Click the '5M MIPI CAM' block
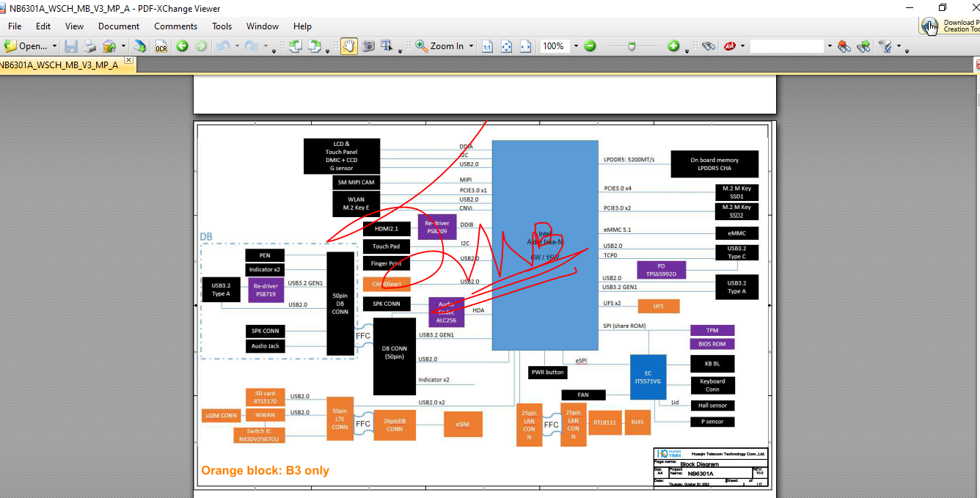Image resolution: width=980 pixels, height=498 pixels. 356,182
